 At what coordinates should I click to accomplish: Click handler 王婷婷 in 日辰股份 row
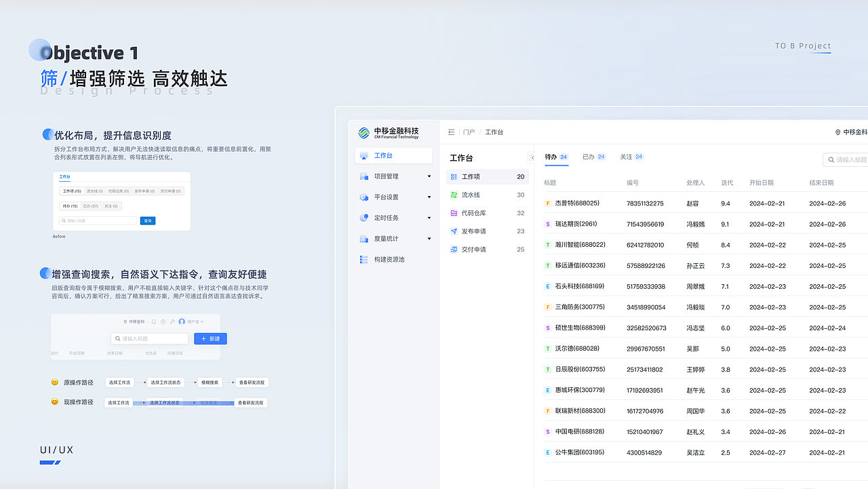[x=696, y=370]
